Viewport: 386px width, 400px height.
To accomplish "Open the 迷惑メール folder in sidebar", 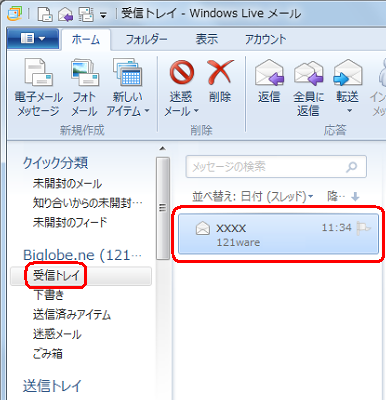I will tap(57, 334).
